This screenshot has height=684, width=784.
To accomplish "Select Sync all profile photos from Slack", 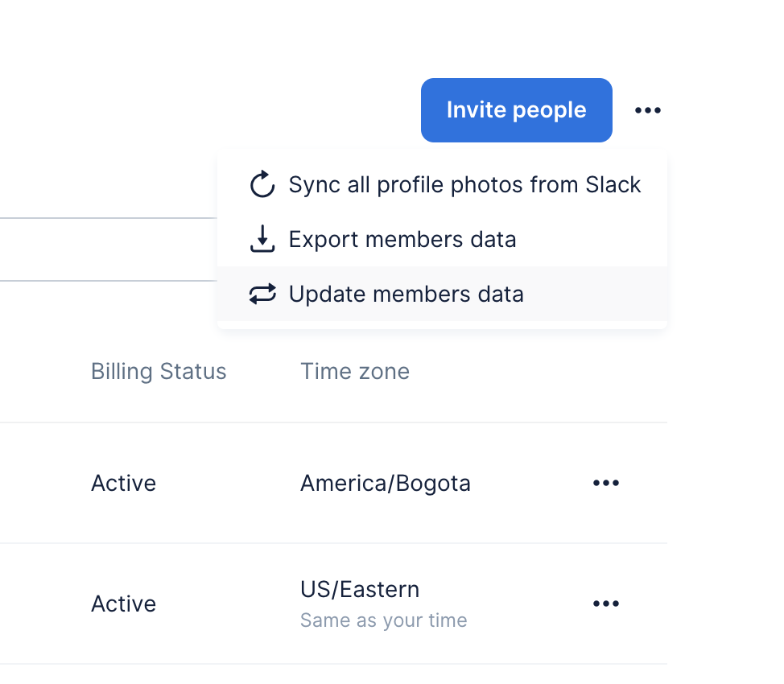I will pos(464,185).
